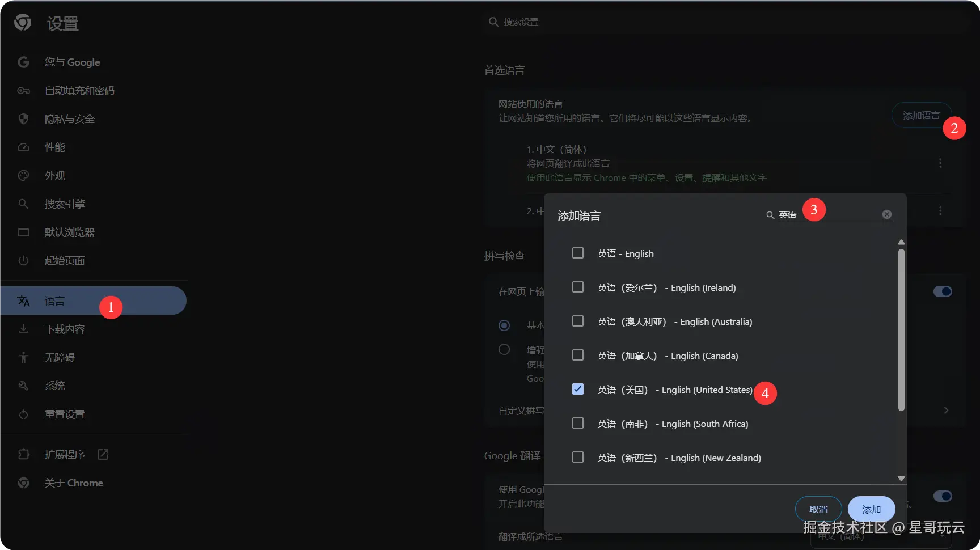Click the browser window icon for 默认浏览器
Viewport: 980px width, 550px height.
23,232
